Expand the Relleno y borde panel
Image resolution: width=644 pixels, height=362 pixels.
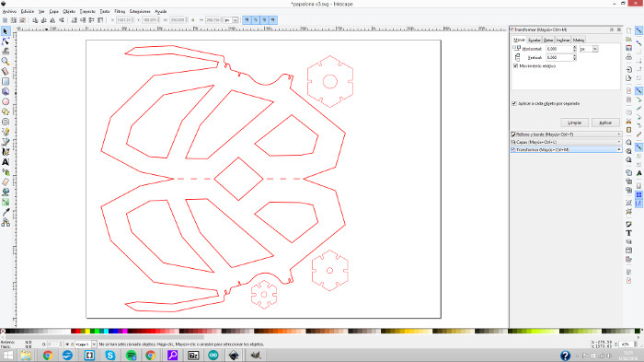(566, 134)
